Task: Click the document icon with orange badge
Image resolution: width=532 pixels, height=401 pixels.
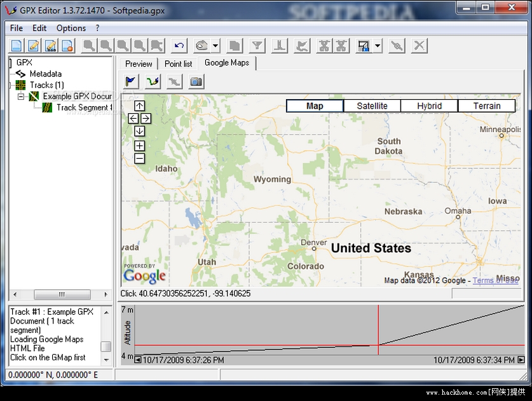Action: [67, 46]
